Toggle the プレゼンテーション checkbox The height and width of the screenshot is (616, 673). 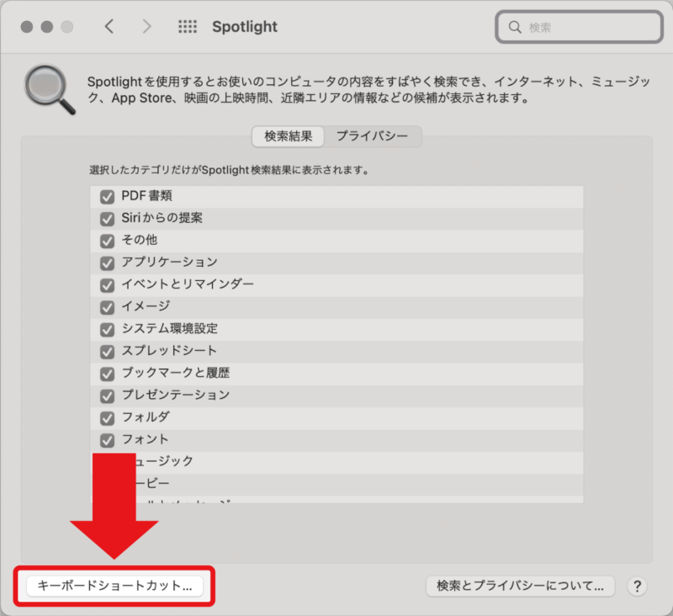107,396
